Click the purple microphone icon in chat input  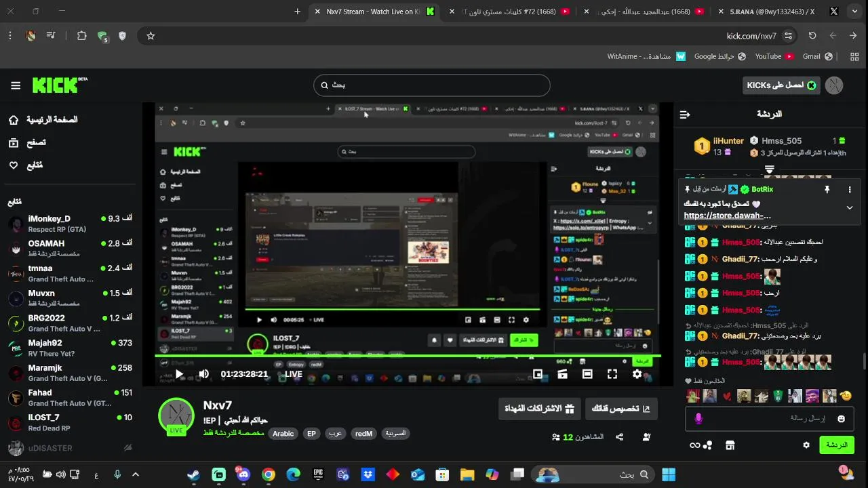(698, 419)
